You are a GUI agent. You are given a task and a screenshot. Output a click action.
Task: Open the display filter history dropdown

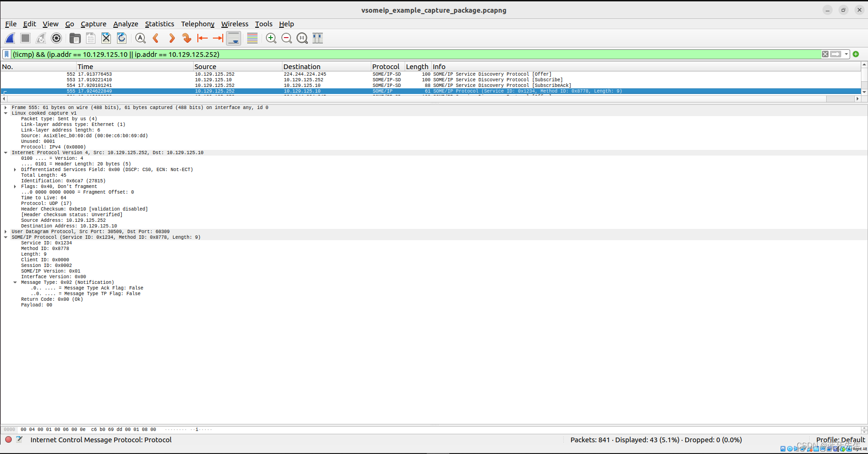(x=847, y=54)
